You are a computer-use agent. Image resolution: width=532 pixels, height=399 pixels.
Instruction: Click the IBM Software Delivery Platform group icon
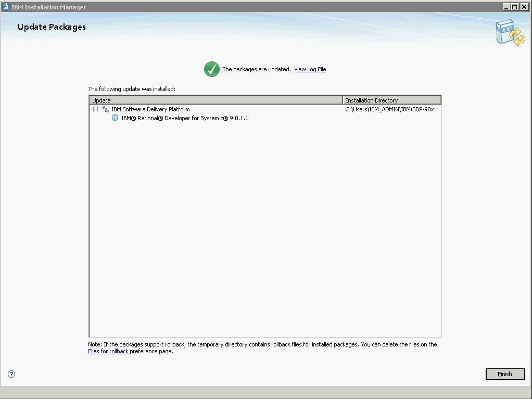(106, 109)
